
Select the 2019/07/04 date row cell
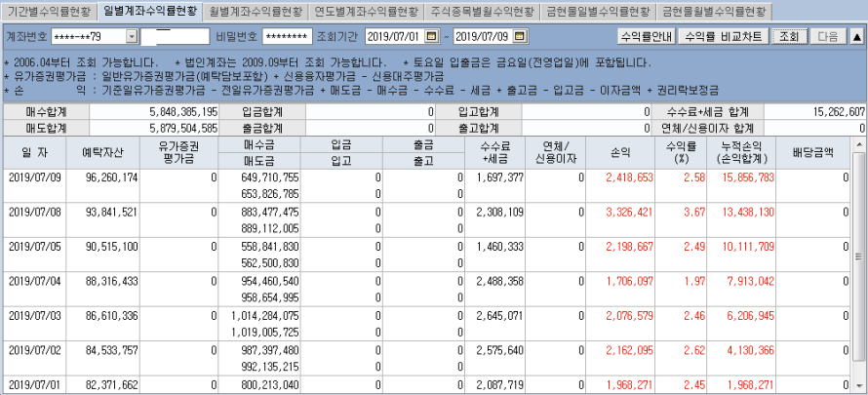pyautogui.click(x=34, y=281)
